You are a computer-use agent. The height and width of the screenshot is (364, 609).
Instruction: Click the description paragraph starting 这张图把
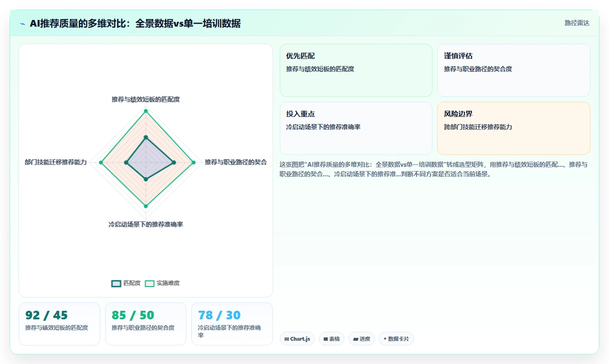tap(434, 169)
